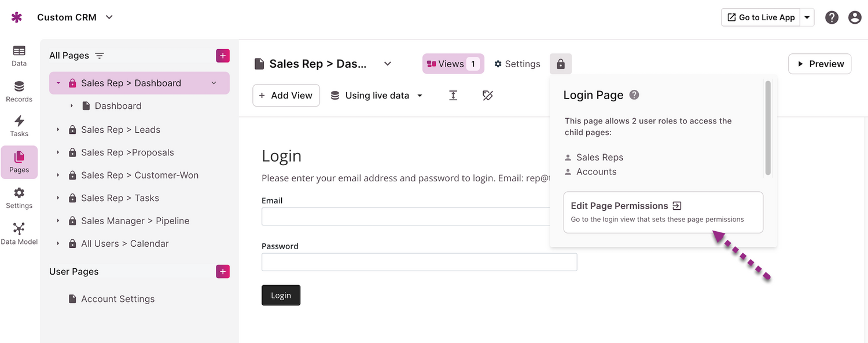The height and width of the screenshot is (343, 868).
Task: Click the page lock permissions icon
Action: (560, 64)
